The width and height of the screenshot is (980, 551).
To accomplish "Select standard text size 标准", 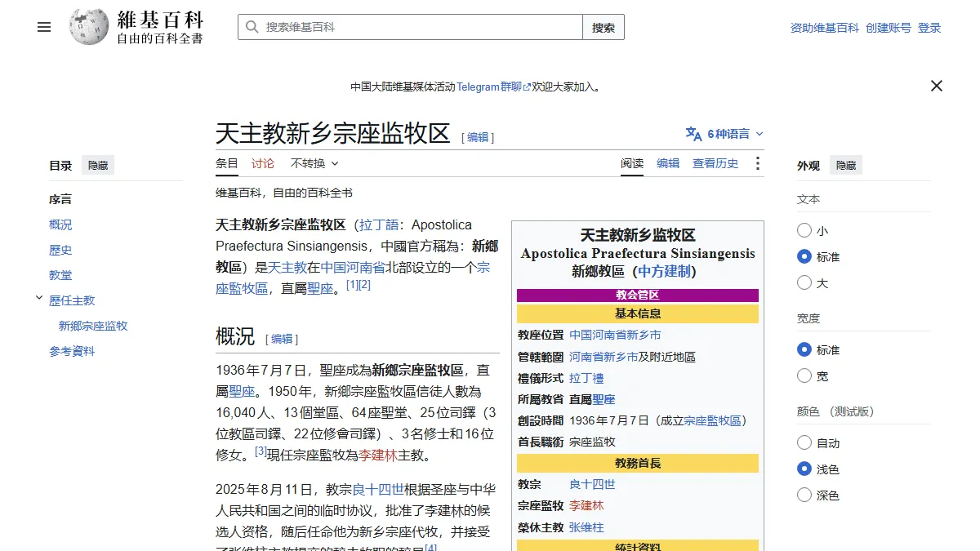I will point(804,256).
